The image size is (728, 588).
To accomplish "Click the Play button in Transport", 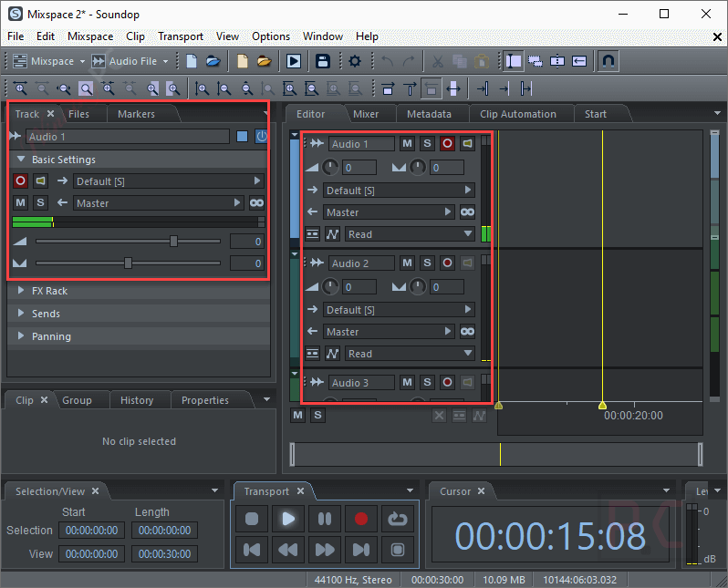I will coord(288,519).
